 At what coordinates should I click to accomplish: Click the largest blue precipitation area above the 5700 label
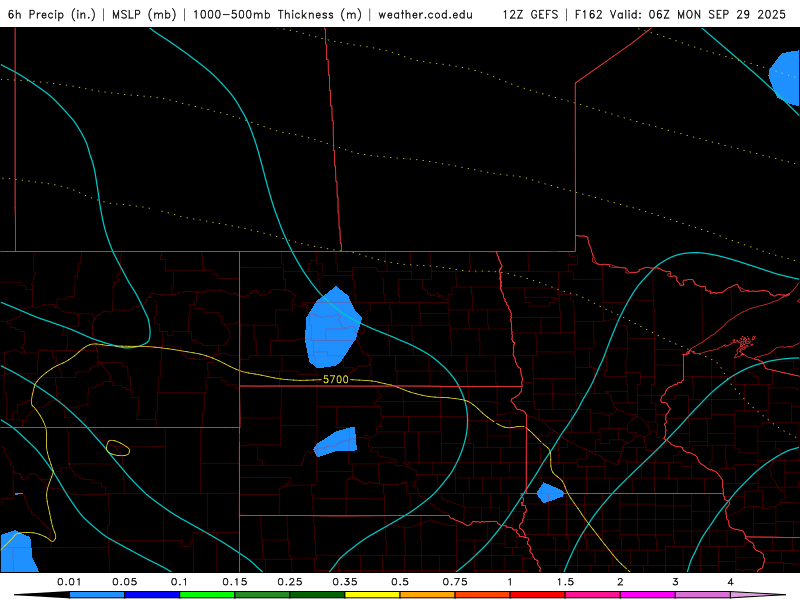pyautogui.click(x=332, y=329)
